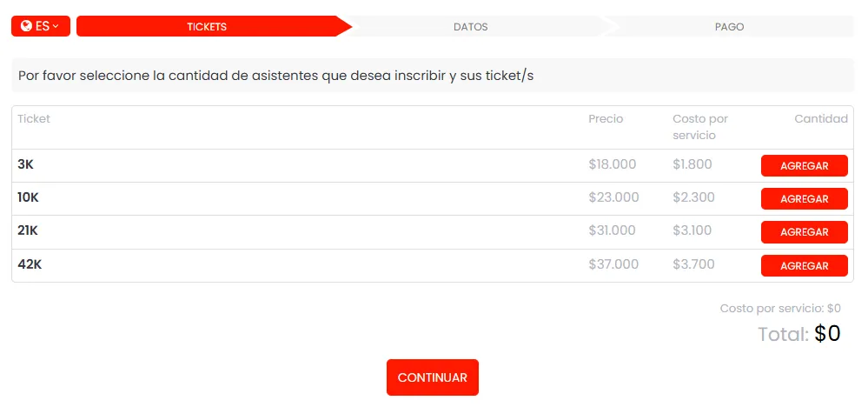Expand the ES language dropdown chevron
The height and width of the screenshot is (407, 868).
(x=56, y=26)
